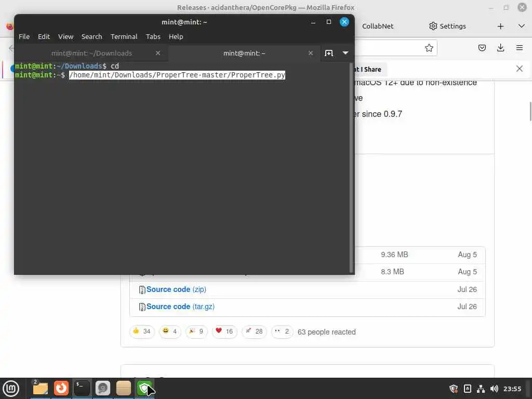Click the '63 people reacted' text
532x399 pixels.
pyautogui.click(x=326, y=332)
